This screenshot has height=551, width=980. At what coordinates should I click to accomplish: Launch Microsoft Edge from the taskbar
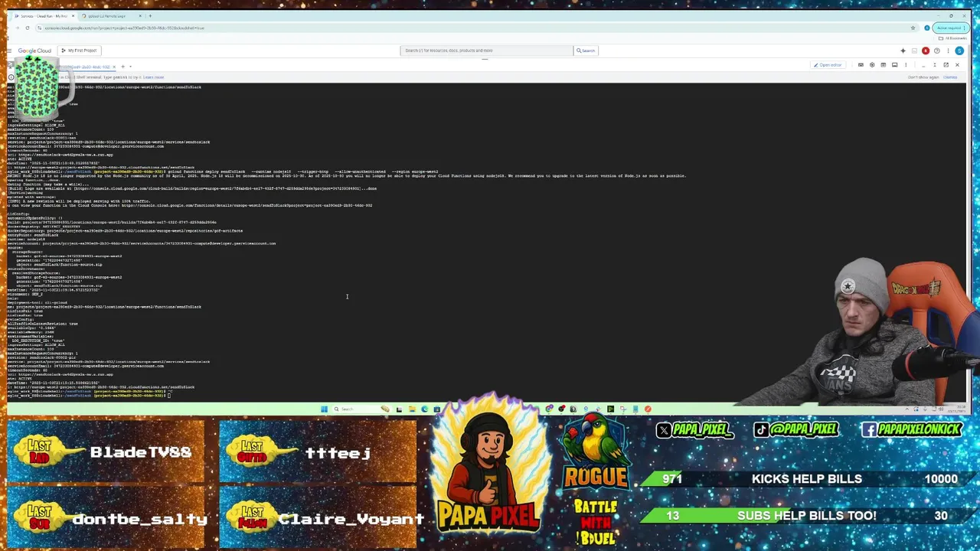click(425, 409)
